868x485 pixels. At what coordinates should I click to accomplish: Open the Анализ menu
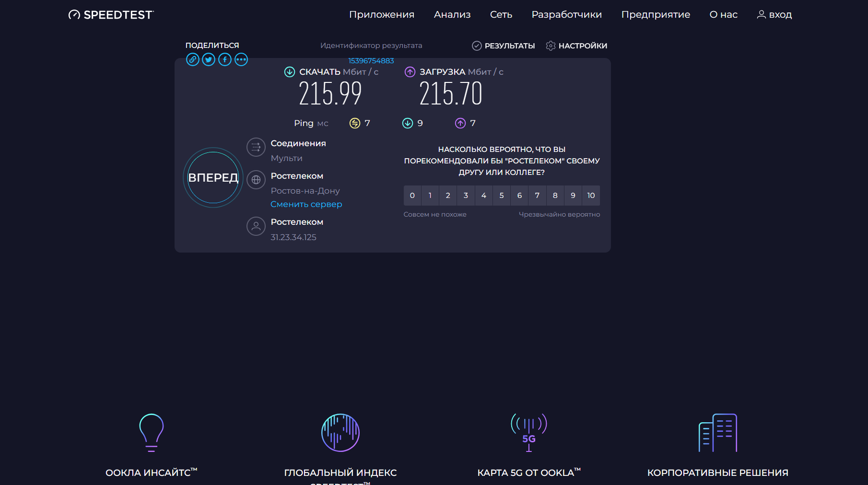(452, 14)
